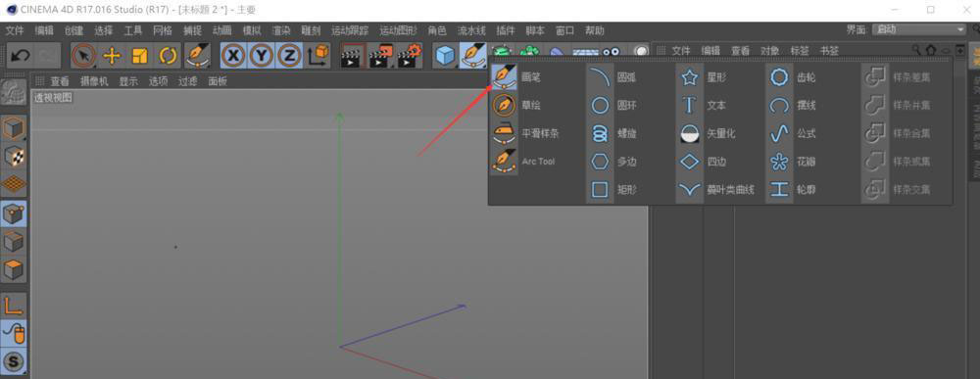Toggle the Z axis lock
This screenshot has width=980, height=379.
click(x=289, y=56)
